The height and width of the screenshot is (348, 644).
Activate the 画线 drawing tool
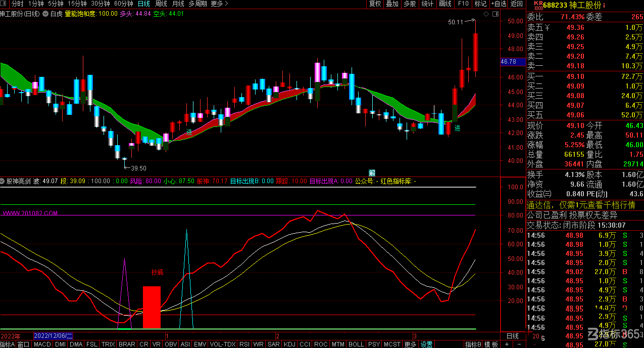point(445,4)
